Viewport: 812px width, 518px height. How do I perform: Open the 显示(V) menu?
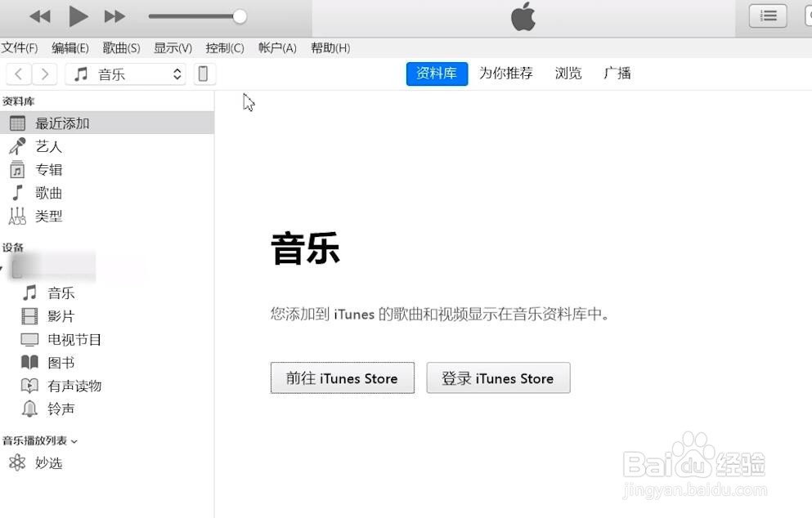coord(173,48)
